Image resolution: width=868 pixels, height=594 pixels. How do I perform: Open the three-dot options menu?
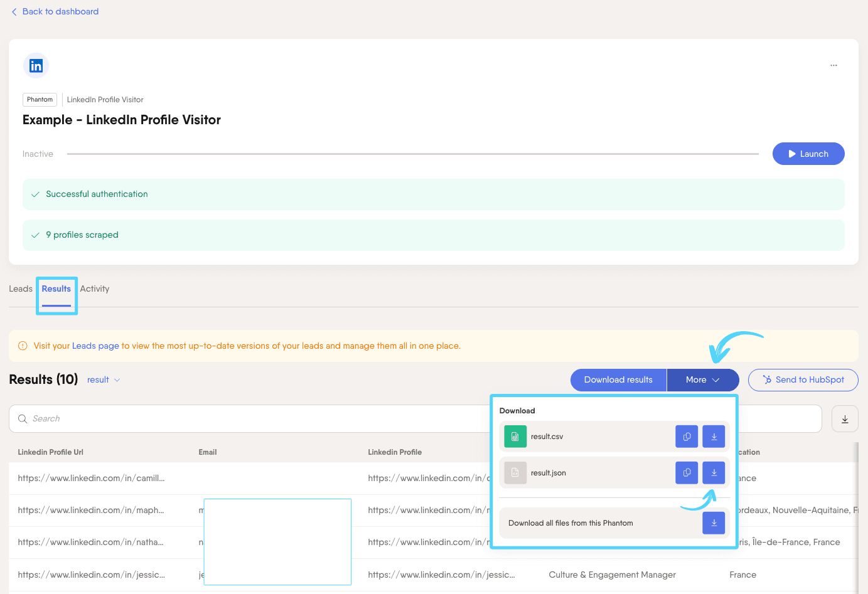click(833, 65)
